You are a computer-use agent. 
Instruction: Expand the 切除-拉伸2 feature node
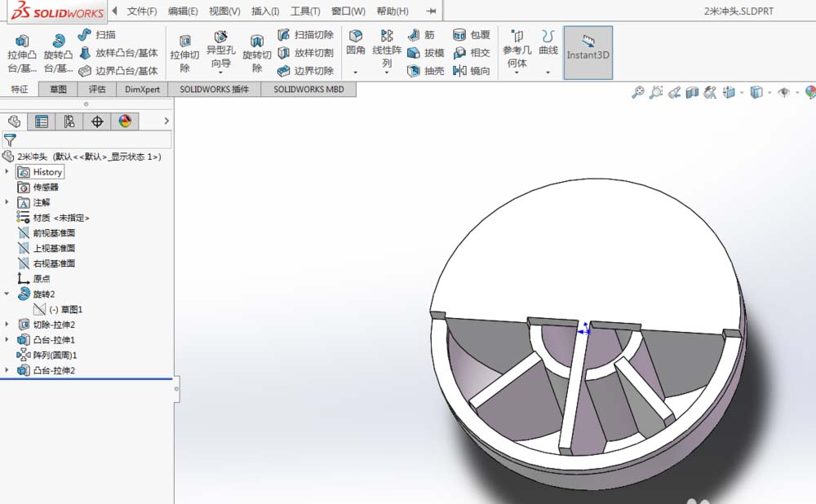pos(7,324)
